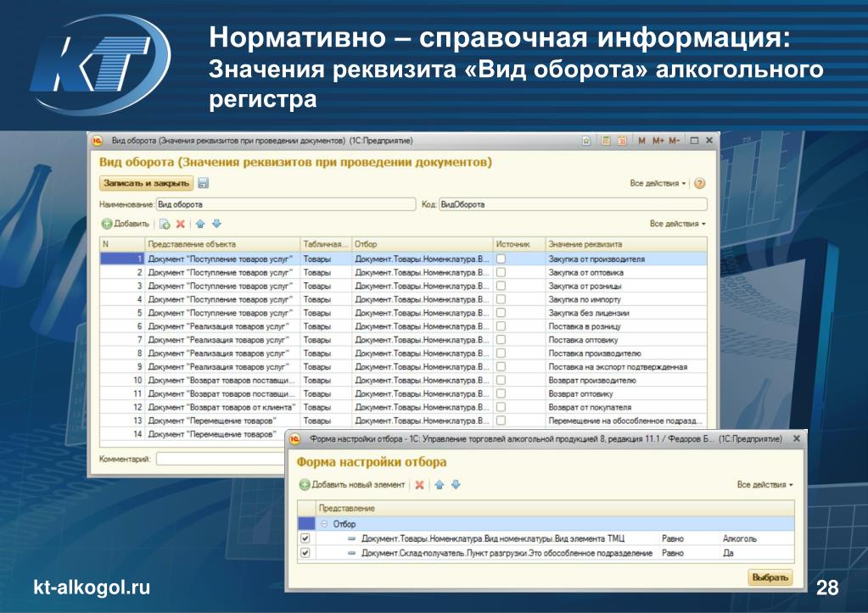Toggle Источник checkbox for Закупка по импорту
Viewport: 868px width, 613px height.
pos(501,299)
